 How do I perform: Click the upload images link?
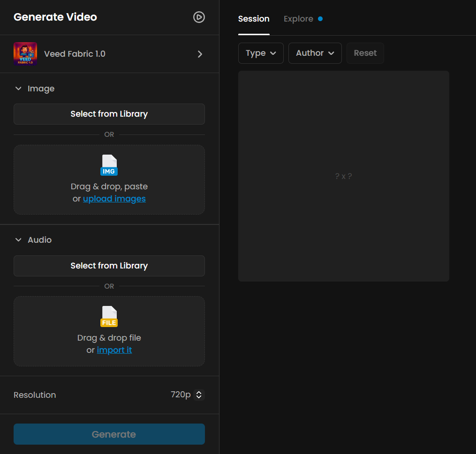(114, 199)
